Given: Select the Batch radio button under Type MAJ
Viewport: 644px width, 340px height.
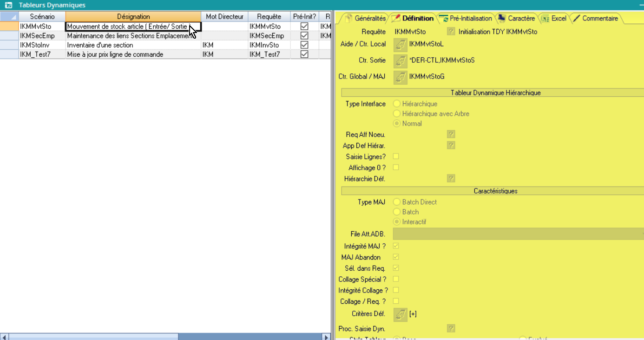Looking at the screenshot, I should point(396,212).
